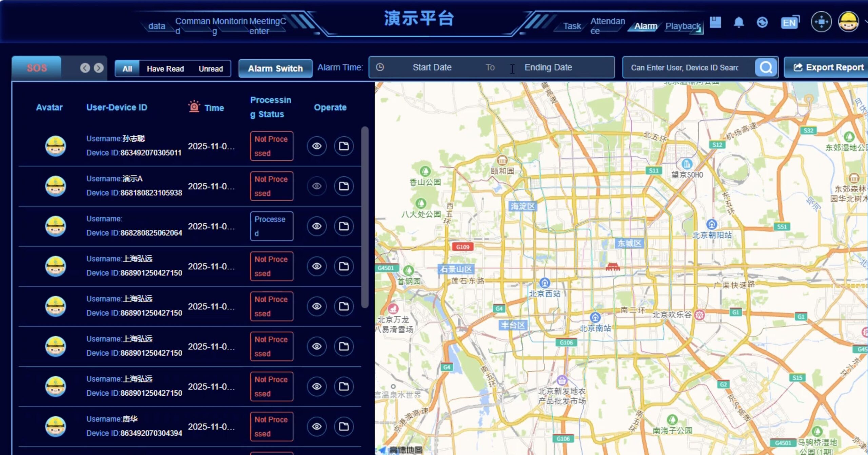Click the Alarm Switch button
868x455 pixels.
[275, 69]
